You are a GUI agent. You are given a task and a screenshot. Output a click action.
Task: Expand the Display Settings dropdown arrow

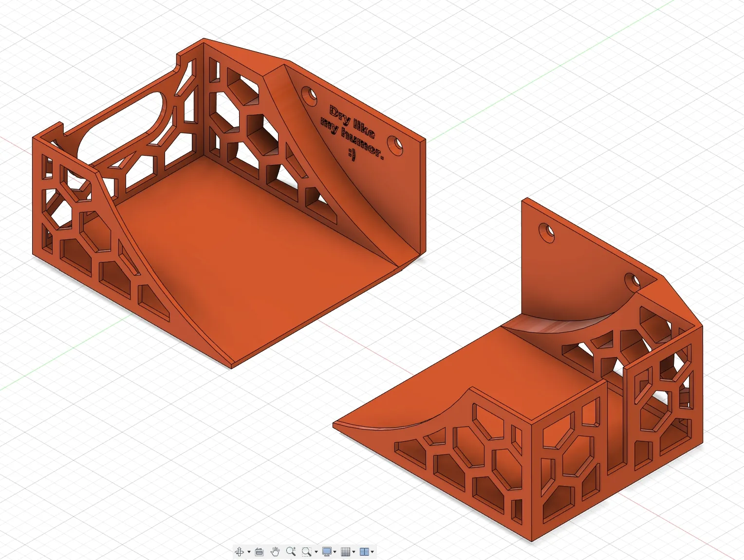tap(335, 552)
